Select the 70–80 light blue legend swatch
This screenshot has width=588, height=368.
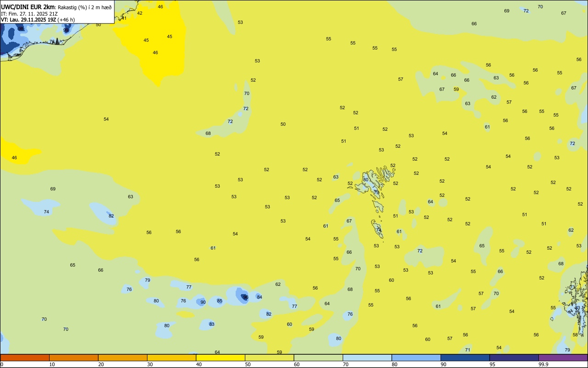367,357
